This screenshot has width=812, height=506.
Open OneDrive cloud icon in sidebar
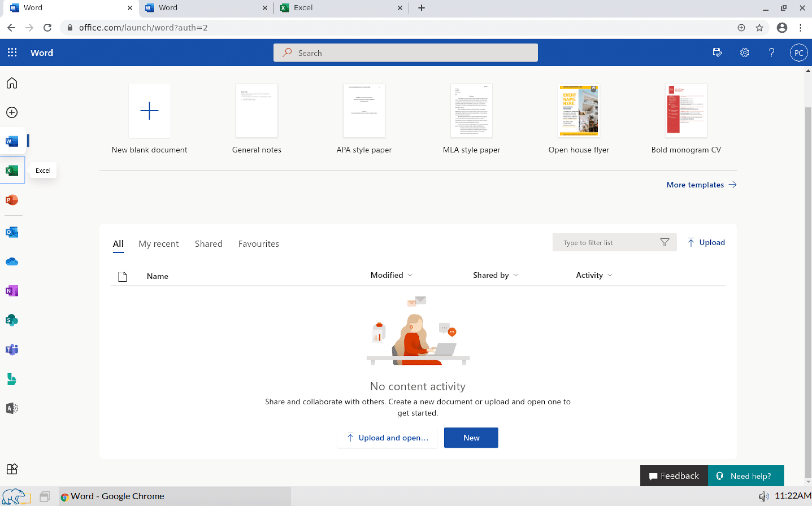tap(12, 261)
